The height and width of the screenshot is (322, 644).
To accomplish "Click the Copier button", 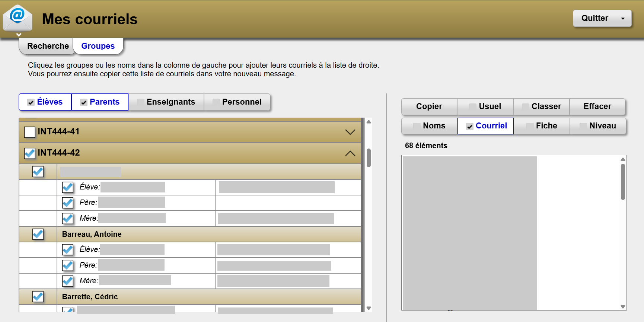I will coord(429,106).
